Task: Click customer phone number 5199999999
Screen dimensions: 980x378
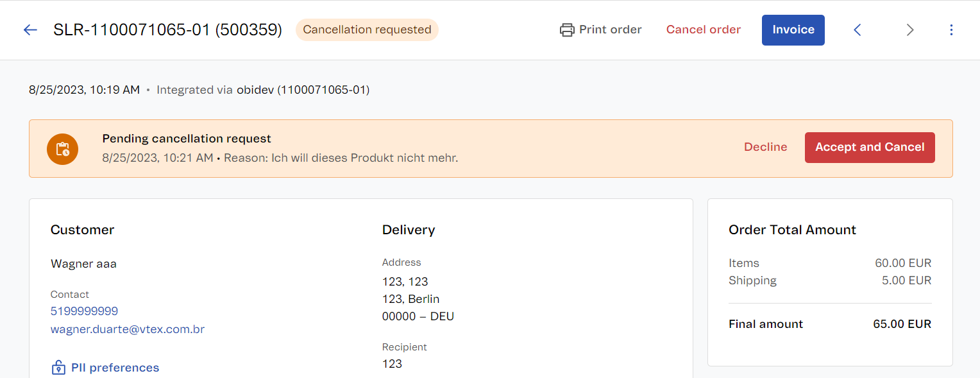Action: [x=84, y=311]
